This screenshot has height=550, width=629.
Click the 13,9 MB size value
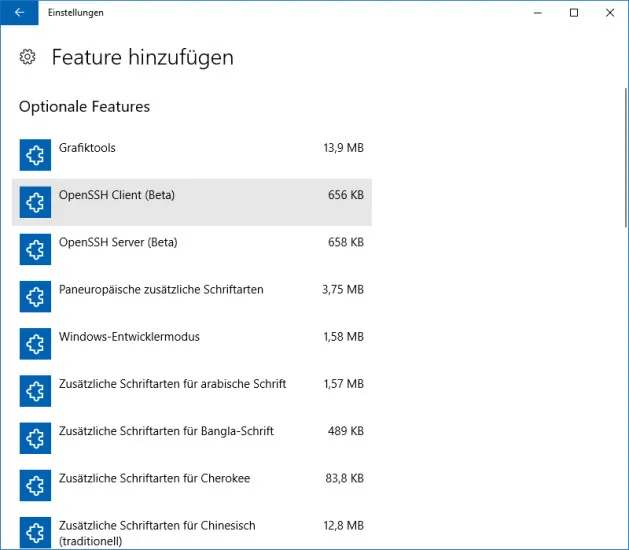pos(343,148)
